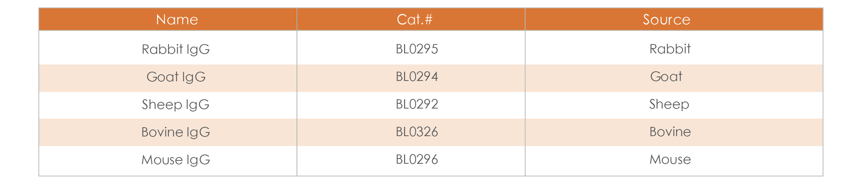Click the Name column header

tap(168, 19)
